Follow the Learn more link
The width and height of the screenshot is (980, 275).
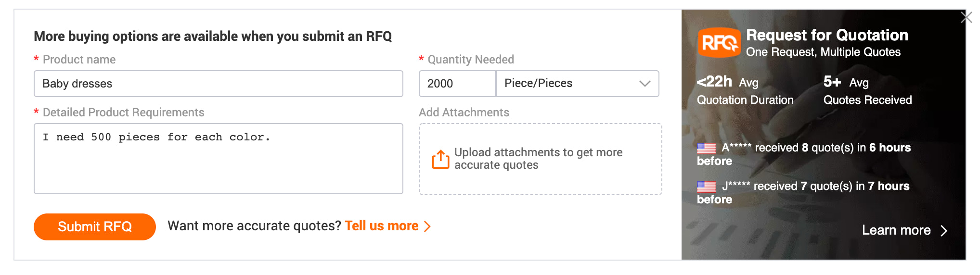coord(896,230)
